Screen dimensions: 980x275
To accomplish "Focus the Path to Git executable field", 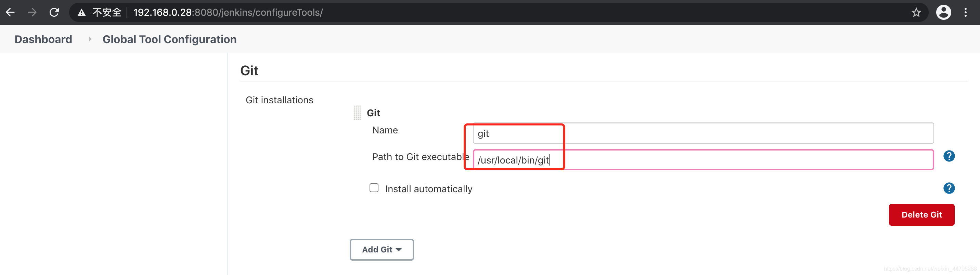I will (703, 160).
